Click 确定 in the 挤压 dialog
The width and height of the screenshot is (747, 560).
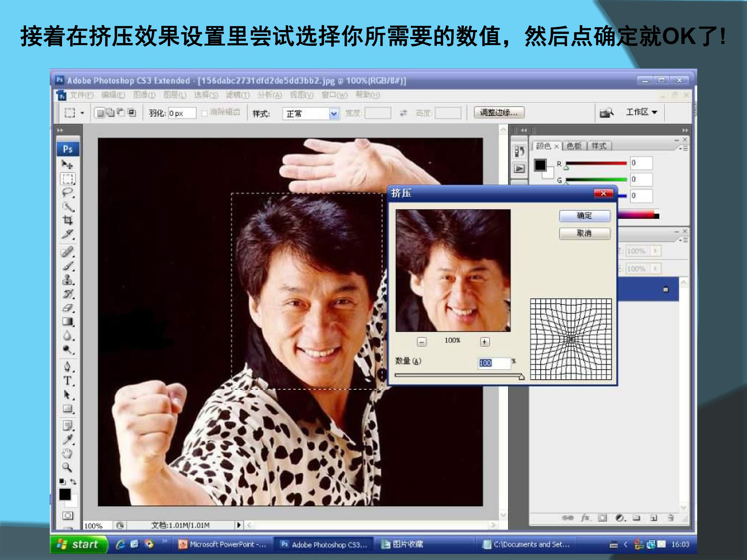tap(585, 216)
